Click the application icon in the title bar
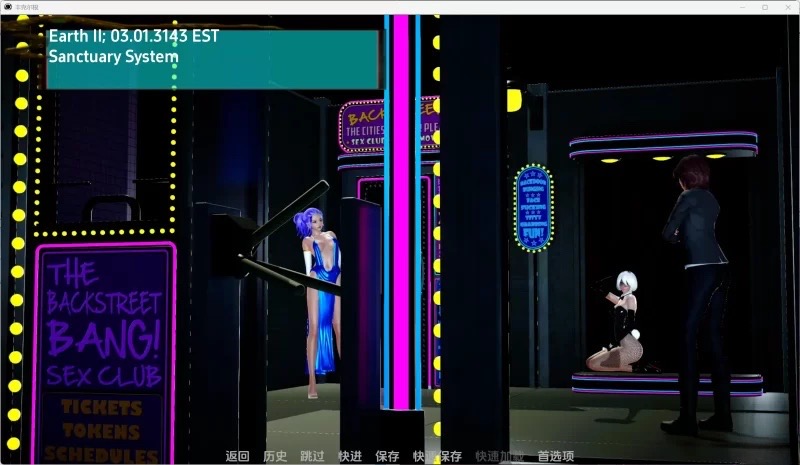The width and height of the screenshot is (800, 465). click(x=8, y=7)
